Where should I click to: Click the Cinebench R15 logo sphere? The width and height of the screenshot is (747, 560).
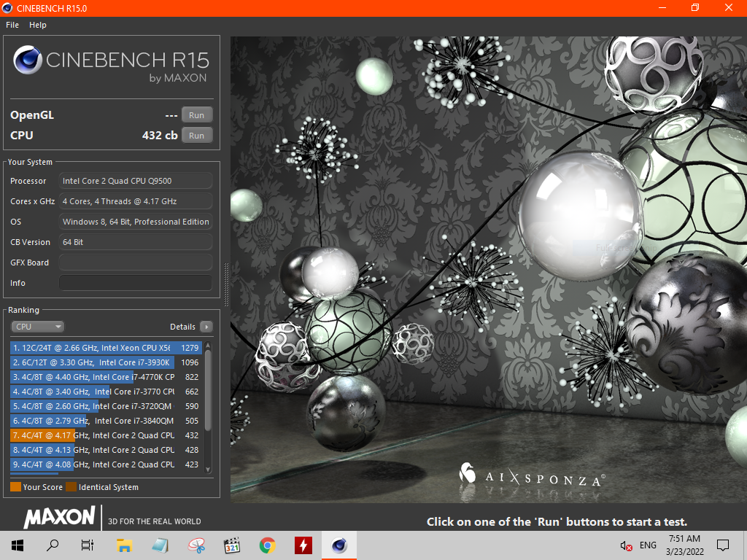pyautogui.click(x=28, y=60)
